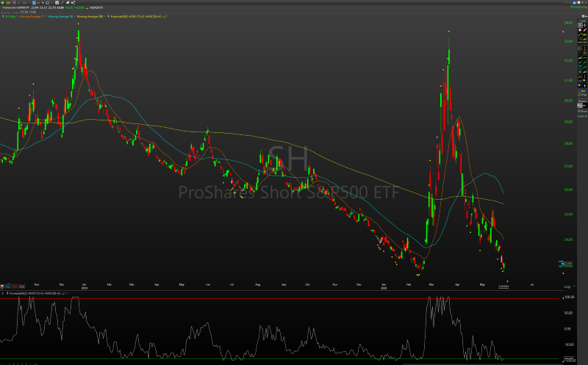
Task: Open Moving Average 200 indicator menu
Action: click(90, 16)
